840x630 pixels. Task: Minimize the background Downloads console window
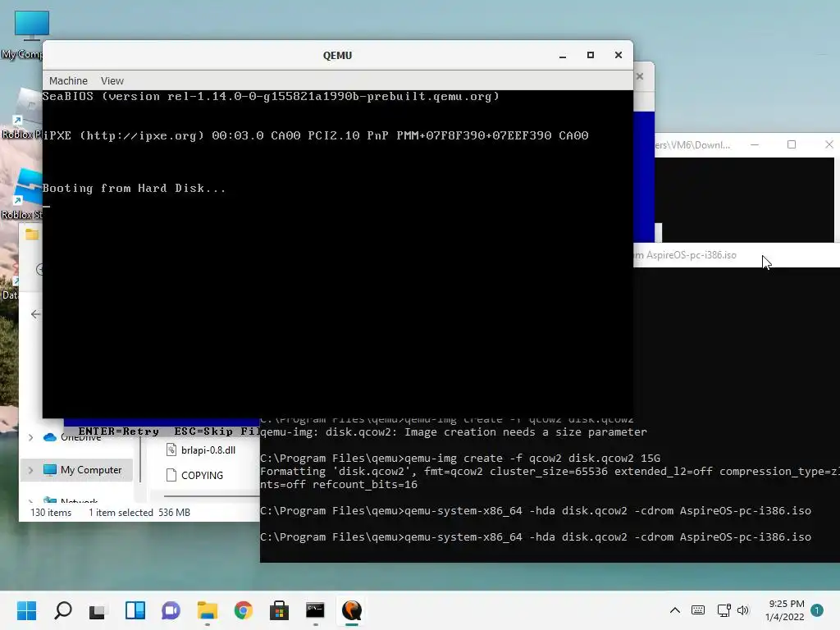tap(755, 144)
